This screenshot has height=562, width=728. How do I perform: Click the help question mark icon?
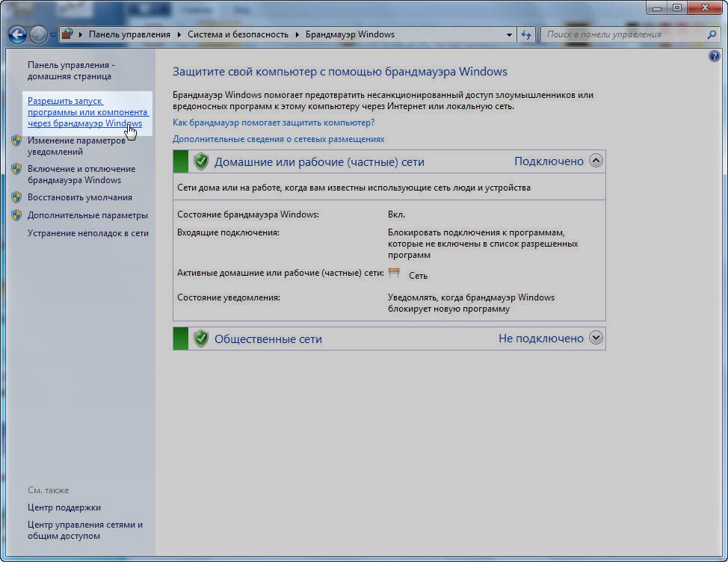(715, 57)
